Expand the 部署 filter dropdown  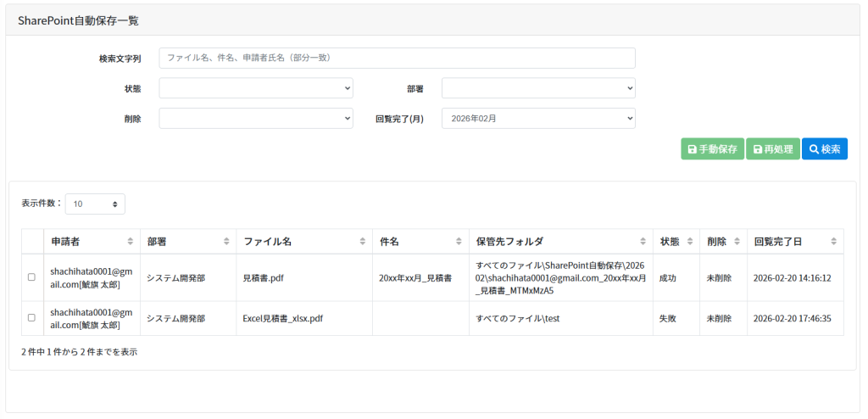pos(538,88)
